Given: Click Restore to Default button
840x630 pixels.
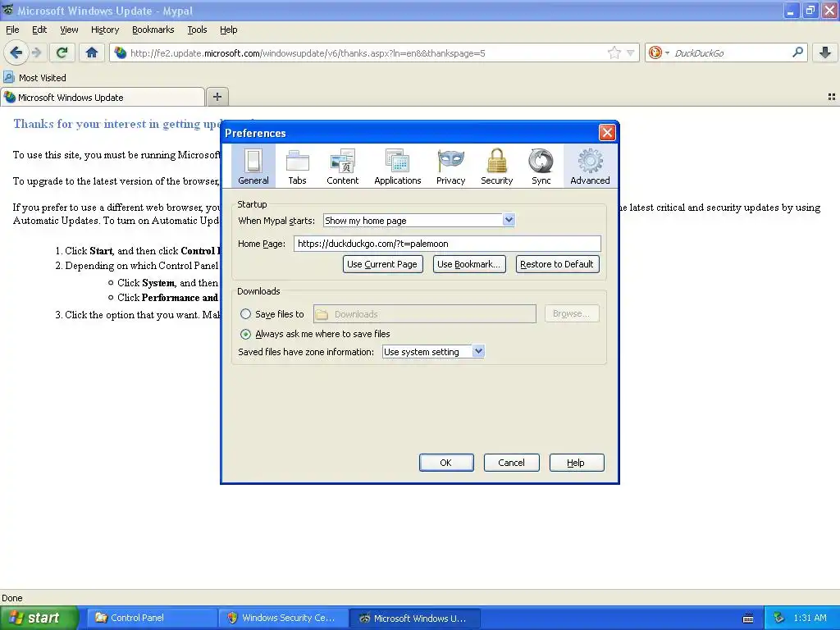Looking at the screenshot, I should pos(557,264).
